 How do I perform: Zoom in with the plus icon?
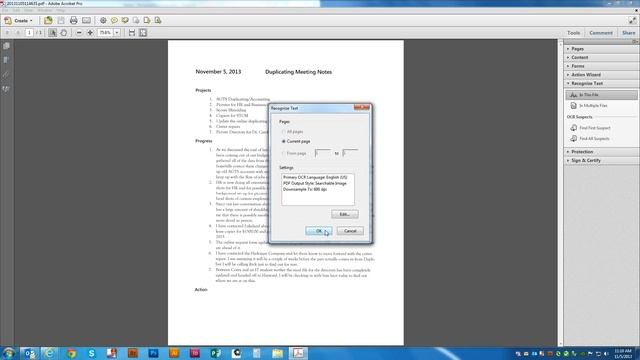click(x=90, y=33)
